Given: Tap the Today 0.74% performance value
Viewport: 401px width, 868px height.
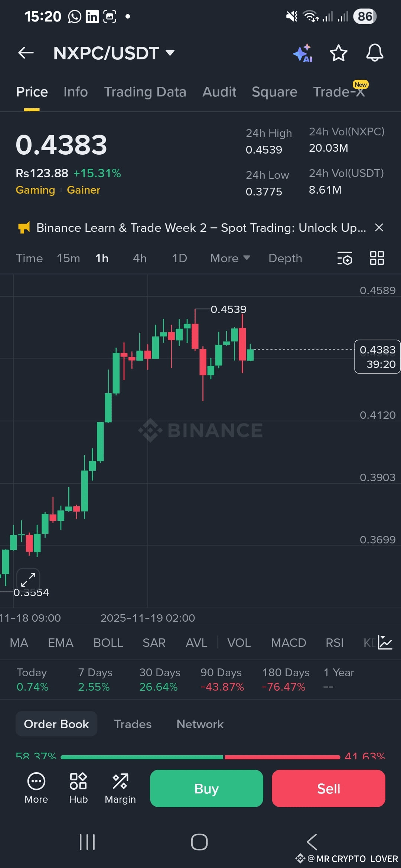Looking at the screenshot, I should tap(32, 687).
